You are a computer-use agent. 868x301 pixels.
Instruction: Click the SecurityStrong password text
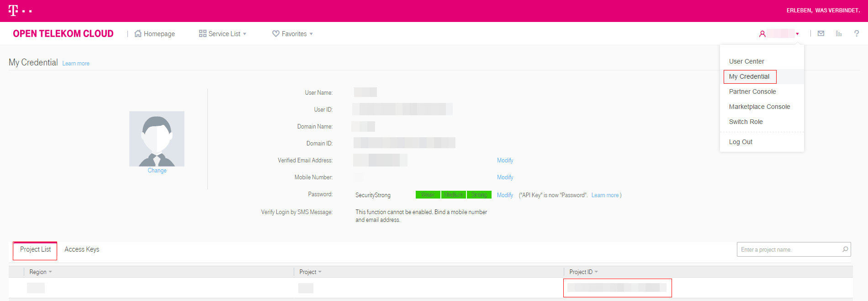pyautogui.click(x=373, y=195)
